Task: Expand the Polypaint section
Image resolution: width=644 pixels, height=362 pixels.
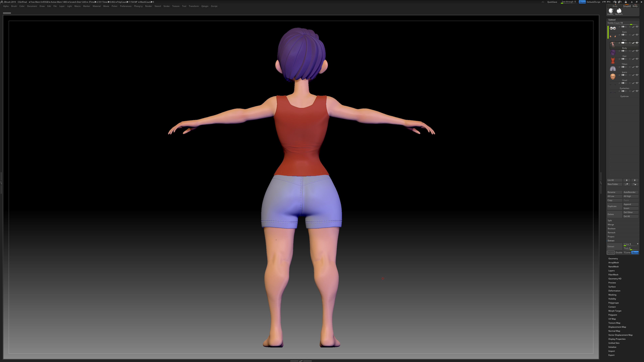Action: tap(612, 315)
